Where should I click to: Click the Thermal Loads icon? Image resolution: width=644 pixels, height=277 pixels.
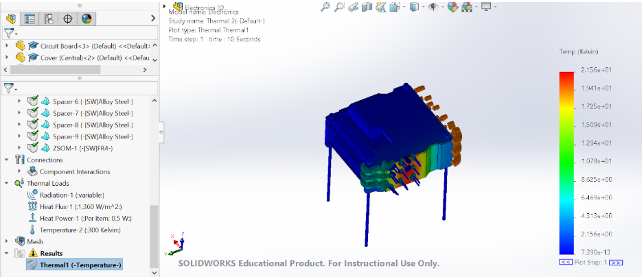19,184
